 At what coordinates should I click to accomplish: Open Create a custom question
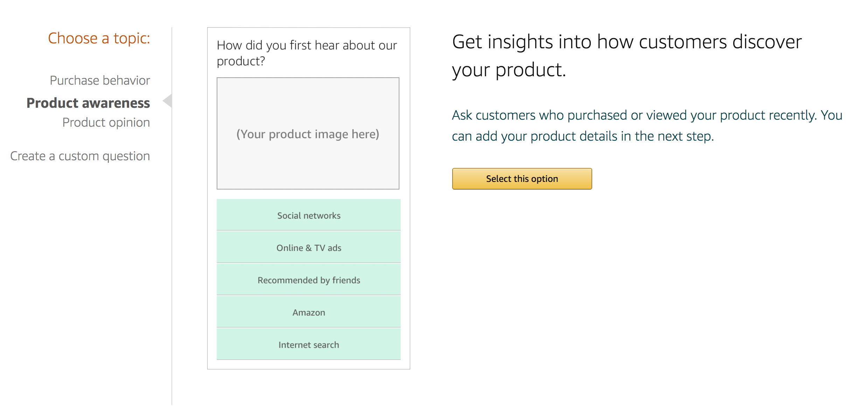click(80, 156)
